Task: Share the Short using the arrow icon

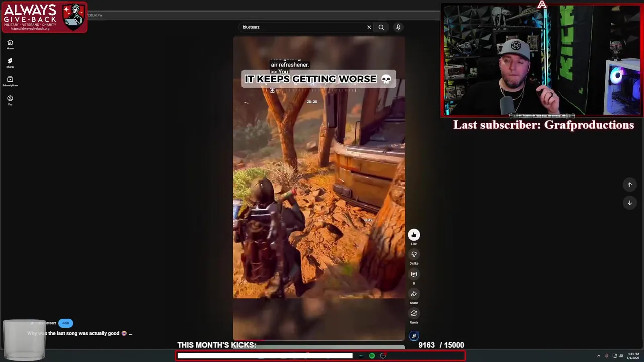Action: tap(414, 294)
